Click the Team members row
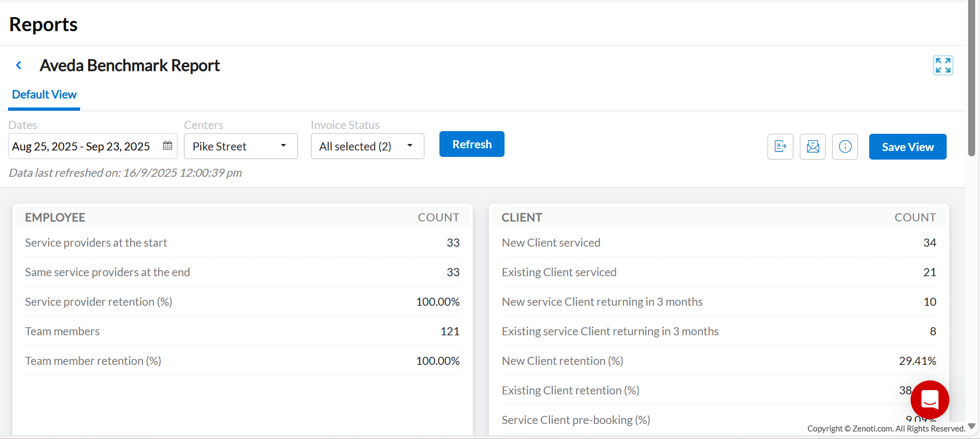Image resolution: width=980 pixels, height=439 pixels. point(242,332)
